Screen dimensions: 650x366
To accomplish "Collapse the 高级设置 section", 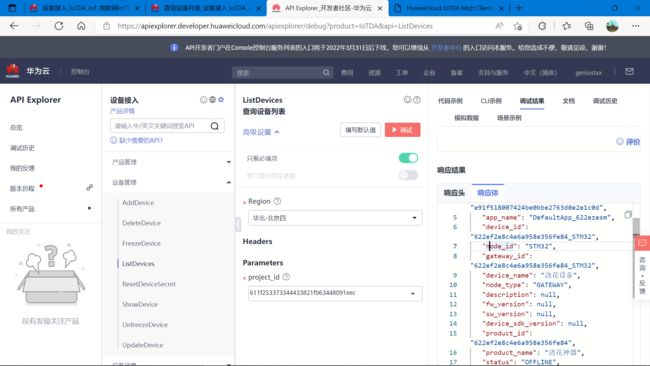I will pyautogui.click(x=261, y=132).
